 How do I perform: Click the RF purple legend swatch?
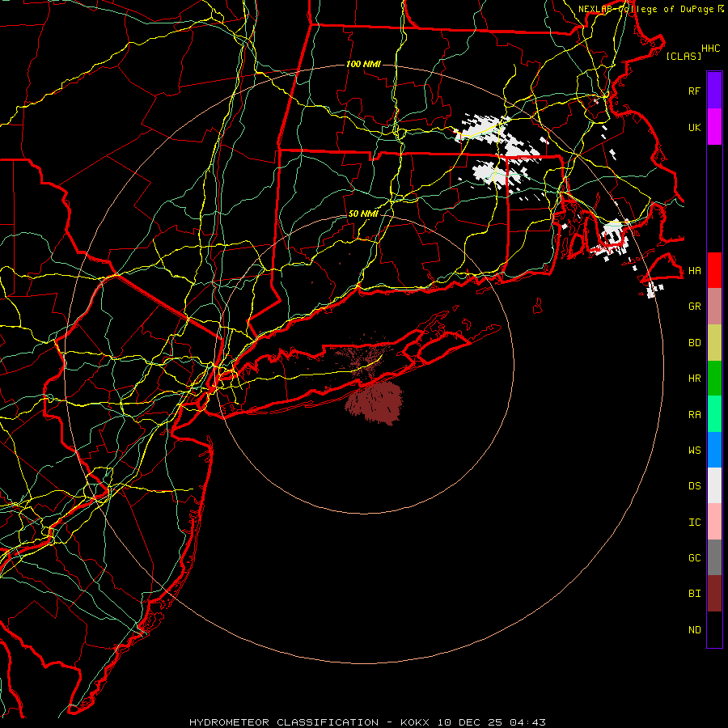point(714,91)
